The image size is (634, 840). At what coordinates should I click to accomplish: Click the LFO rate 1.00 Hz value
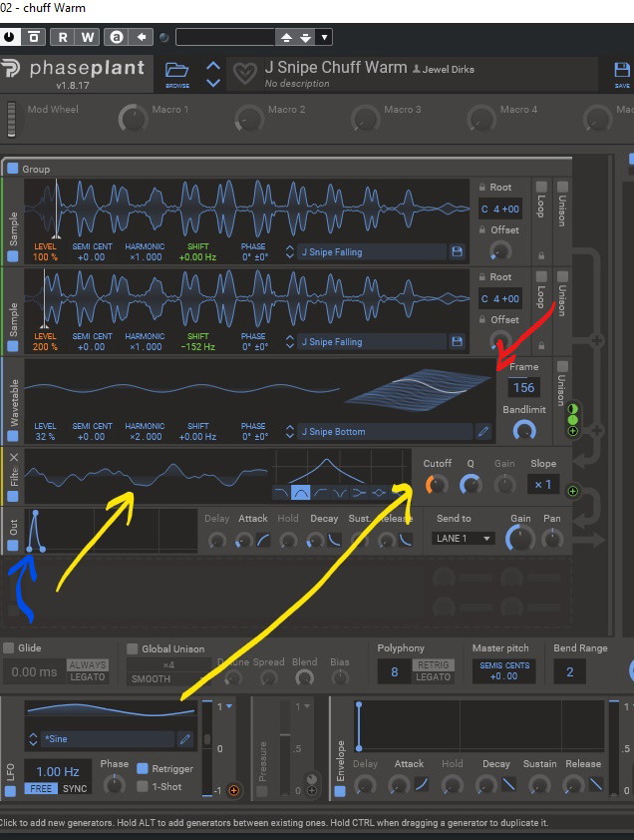tap(57, 771)
